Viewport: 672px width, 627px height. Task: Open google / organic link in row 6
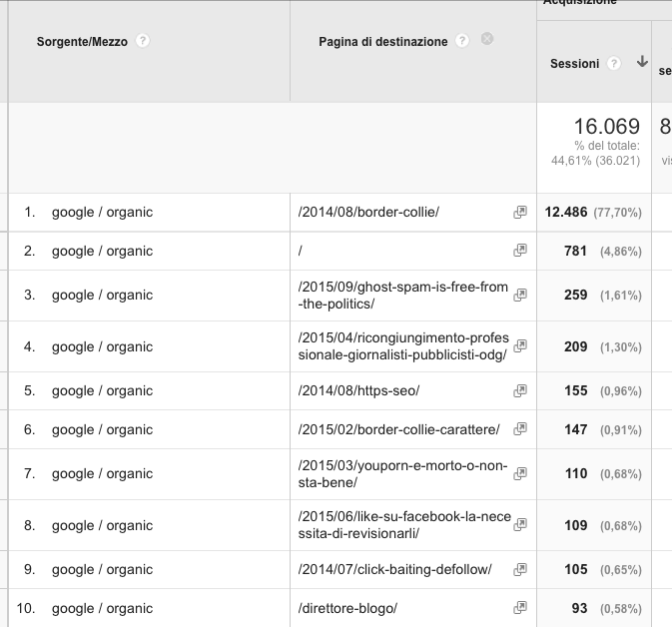coord(102,429)
